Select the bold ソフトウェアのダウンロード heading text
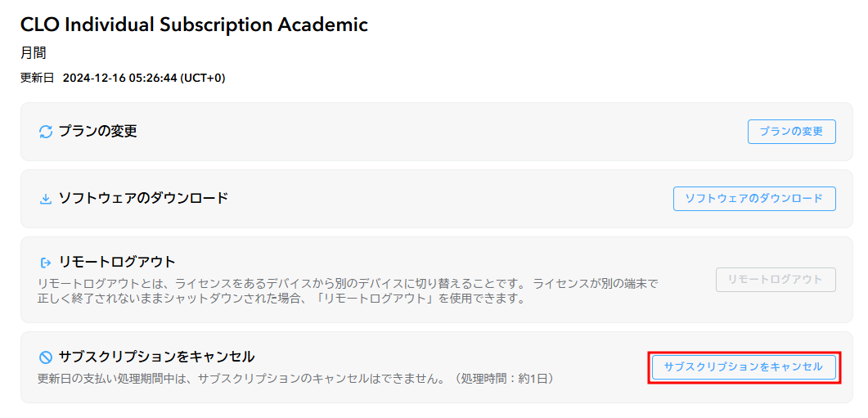Viewport: 868px width, 418px height. point(143,198)
